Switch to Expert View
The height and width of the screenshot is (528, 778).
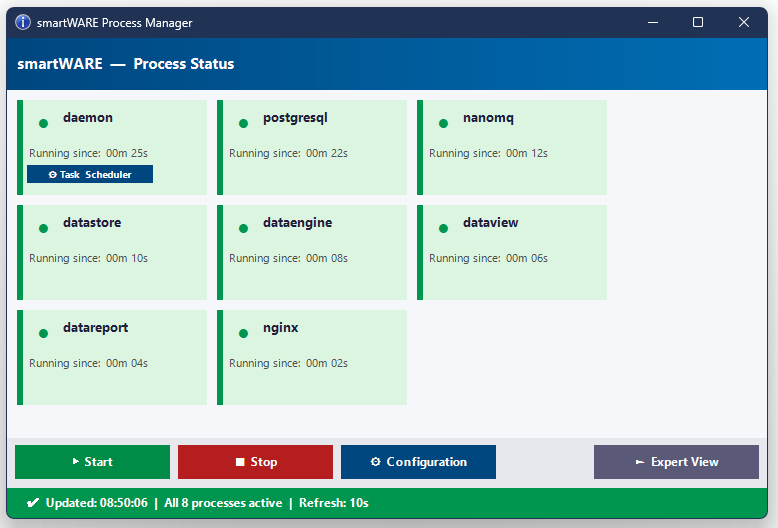click(676, 462)
